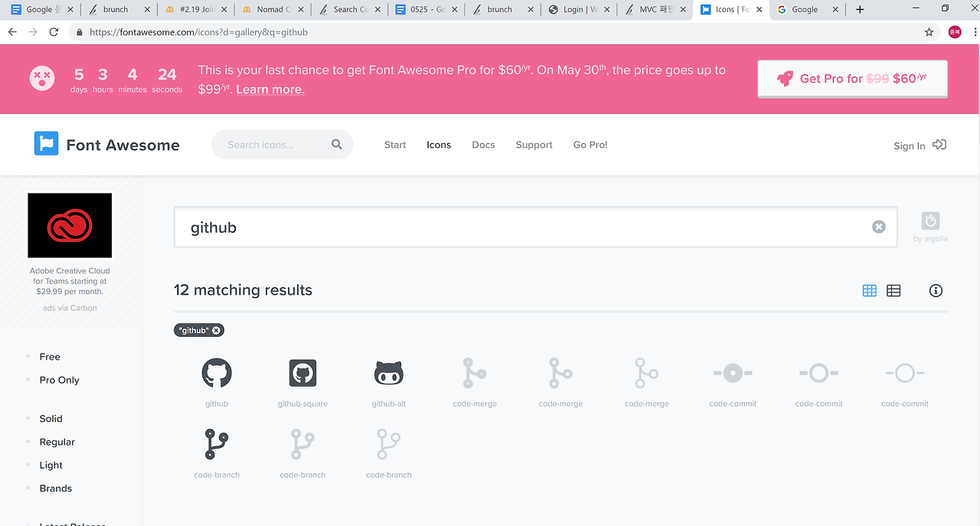Open the Go Pro! nav item

tap(590, 145)
